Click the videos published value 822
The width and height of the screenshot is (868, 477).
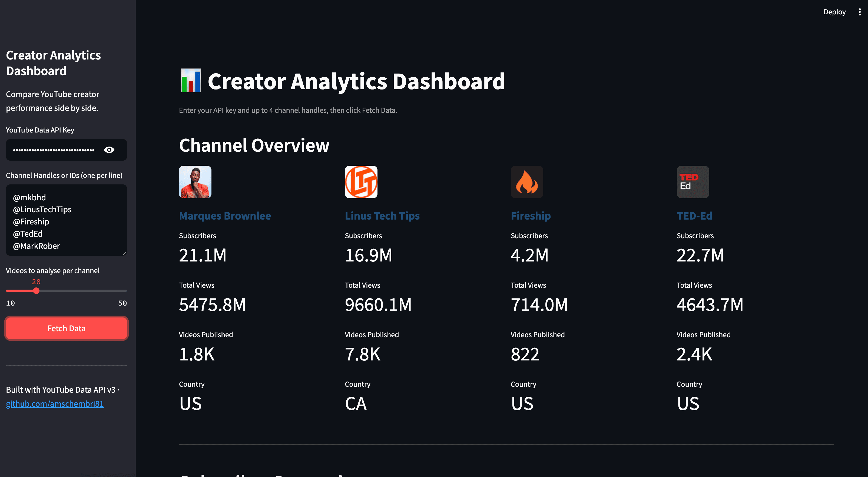click(525, 354)
